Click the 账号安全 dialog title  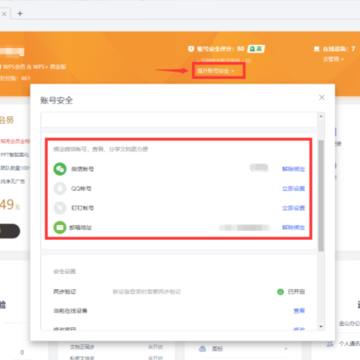(56, 100)
